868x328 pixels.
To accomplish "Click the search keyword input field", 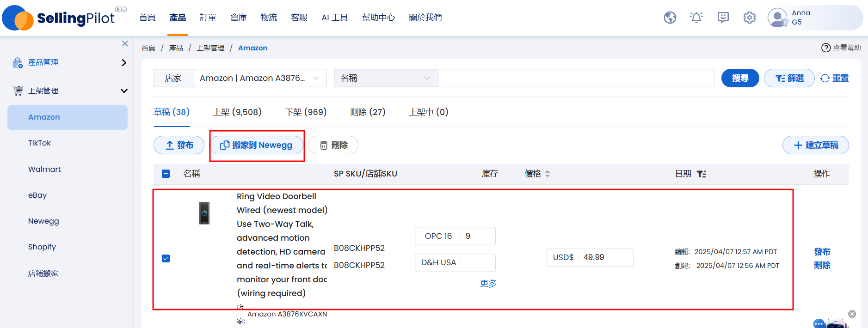I will coord(576,78).
